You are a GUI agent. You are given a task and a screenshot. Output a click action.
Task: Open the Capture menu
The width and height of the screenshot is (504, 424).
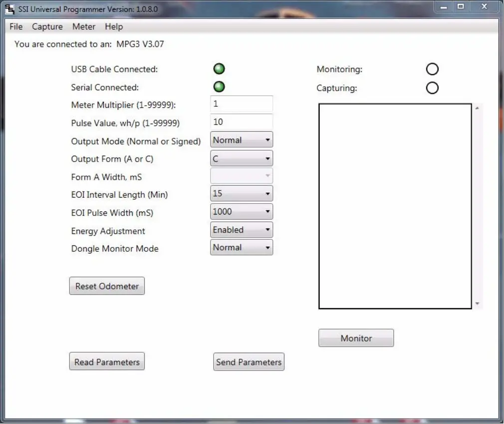click(x=47, y=27)
